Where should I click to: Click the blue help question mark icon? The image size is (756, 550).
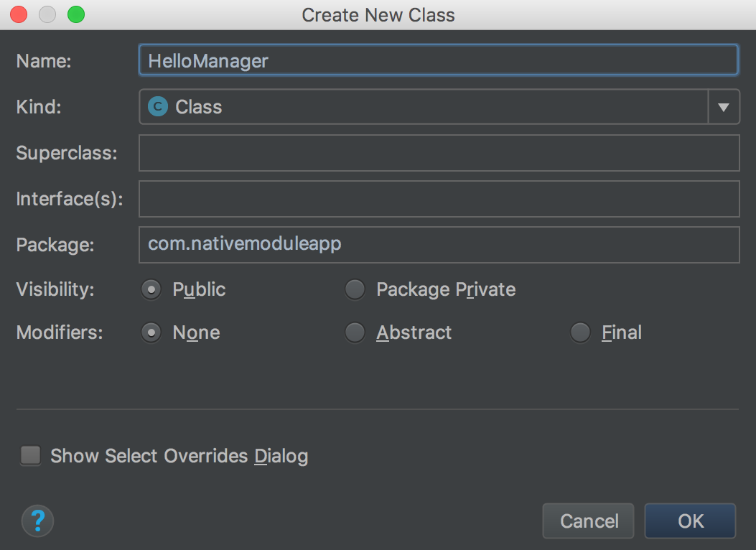pyautogui.click(x=38, y=521)
